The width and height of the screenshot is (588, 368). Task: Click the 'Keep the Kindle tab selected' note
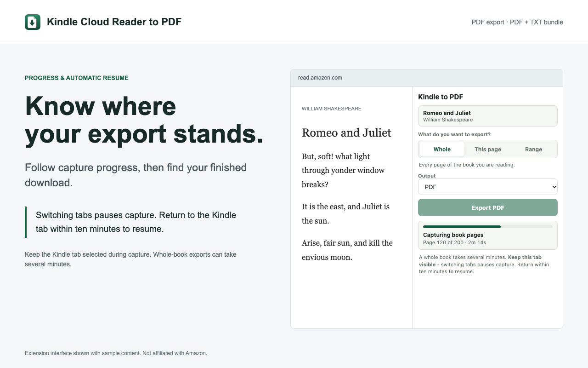pos(130,259)
